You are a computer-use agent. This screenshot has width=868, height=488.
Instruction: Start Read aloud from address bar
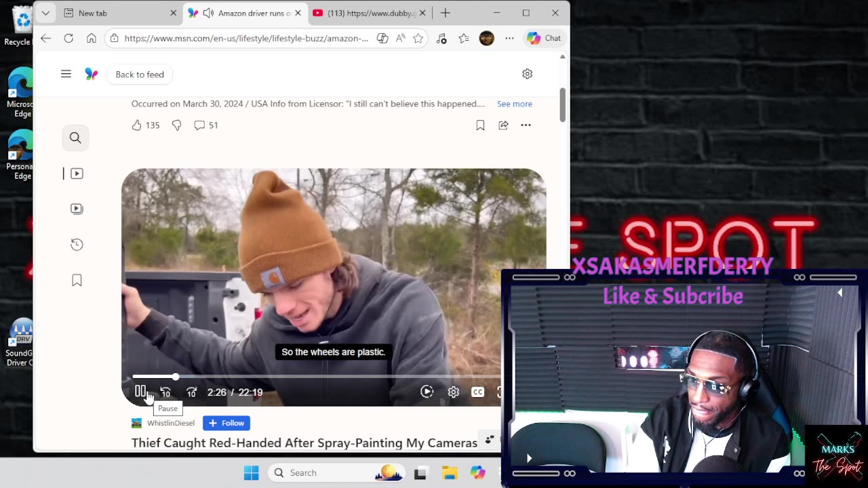pyautogui.click(x=401, y=38)
